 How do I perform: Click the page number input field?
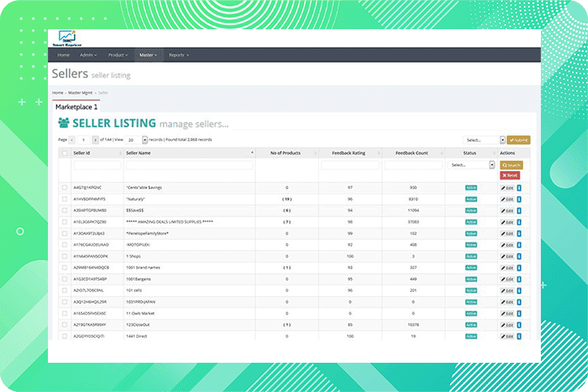pyautogui.click(x=84, y=140)
